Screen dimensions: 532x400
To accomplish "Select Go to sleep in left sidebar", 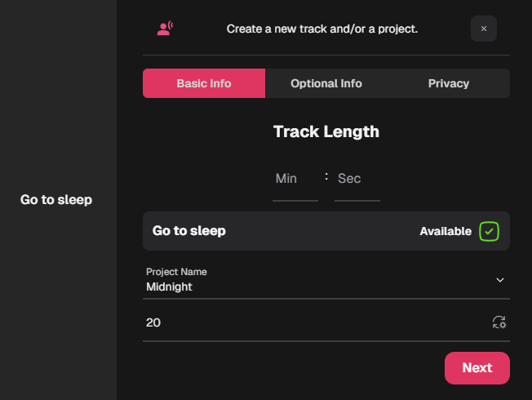I will pyautogui.click(x=56, y=200).
